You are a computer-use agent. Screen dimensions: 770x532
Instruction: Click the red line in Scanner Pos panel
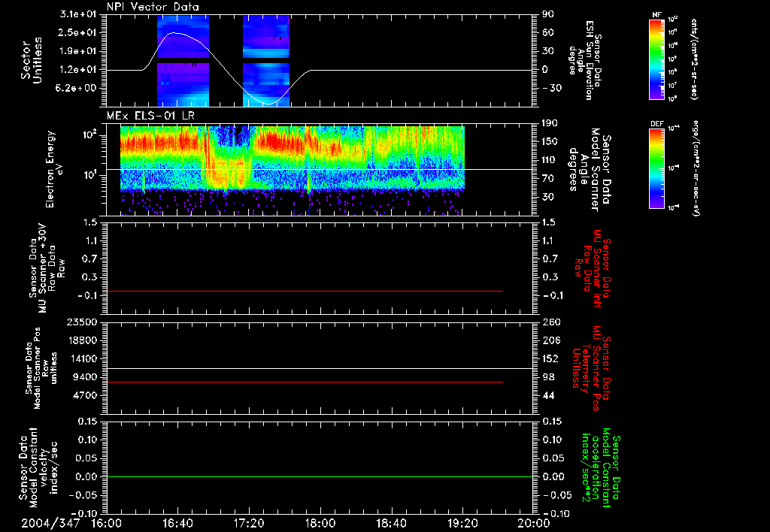(305, 382)
